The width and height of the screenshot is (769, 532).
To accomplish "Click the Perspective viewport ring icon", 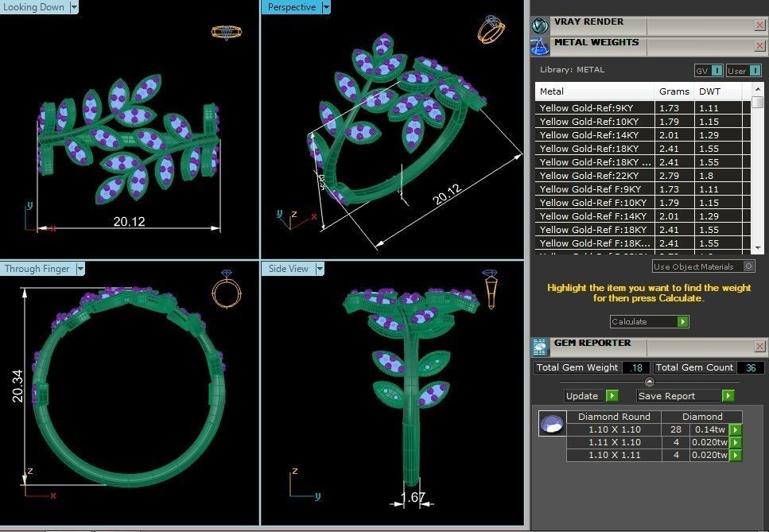I will [490, 29].
